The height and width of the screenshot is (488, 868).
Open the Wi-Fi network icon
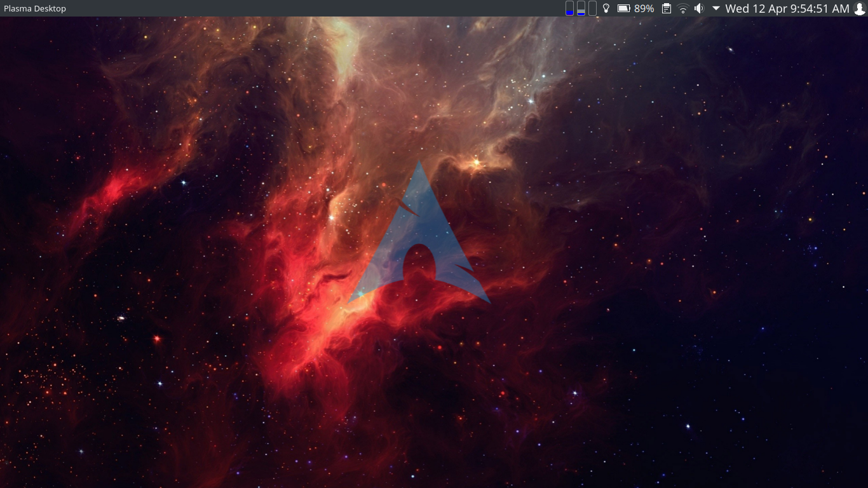coord(683,8)
